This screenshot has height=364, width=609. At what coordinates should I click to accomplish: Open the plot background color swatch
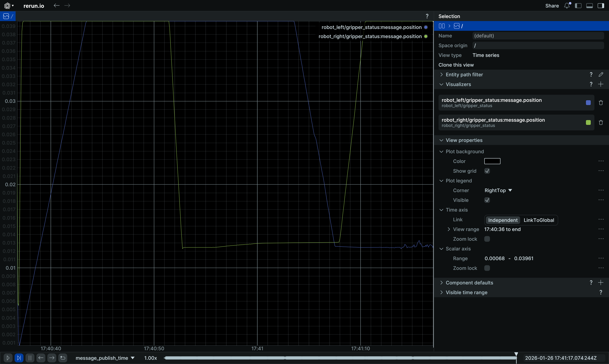point(492,161)
